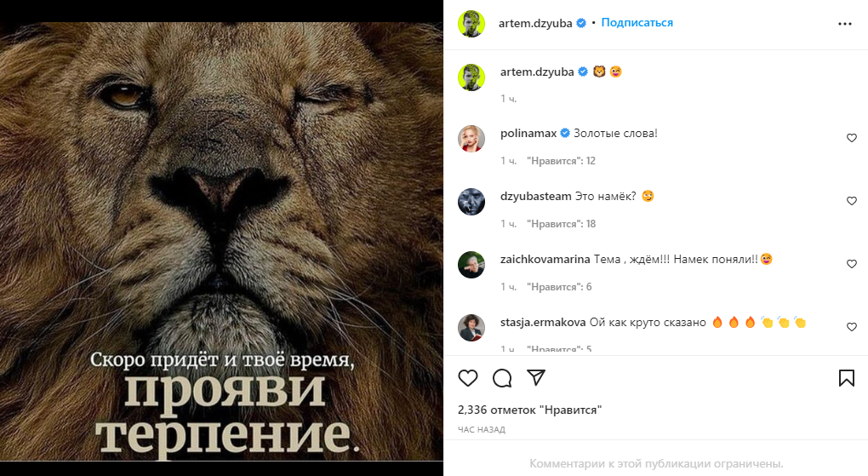Image resolution: width=868 pixels, height=476 pixels.
Task: Open the comment speech bubble icon
Action: (502, 378)
